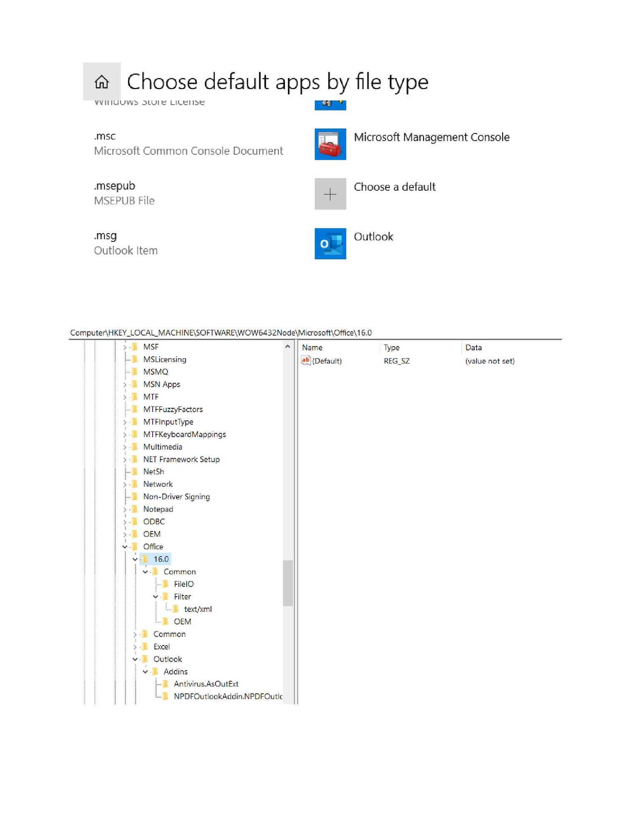Click the .msc file type row

[x=188, y=143]
